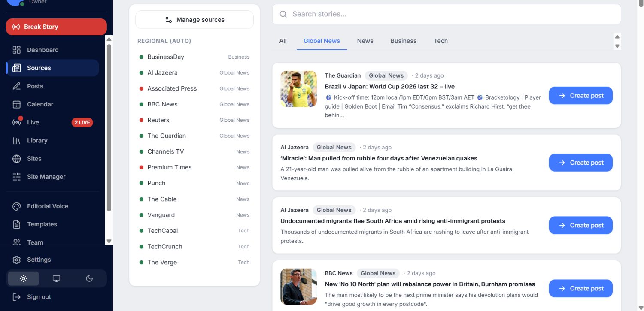
Task: Open Editorial Voice palette icon
Action: pos(17,206)
